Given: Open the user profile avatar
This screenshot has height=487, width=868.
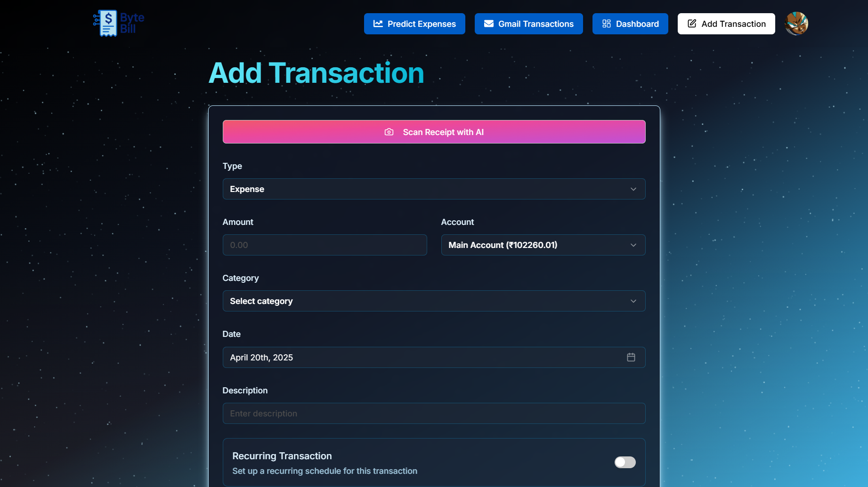Looking at the screenshot, I should click(796, 24).
